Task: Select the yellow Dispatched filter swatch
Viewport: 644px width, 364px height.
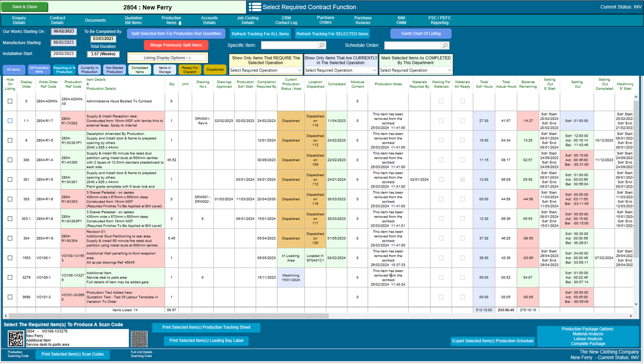Action: 215,70
